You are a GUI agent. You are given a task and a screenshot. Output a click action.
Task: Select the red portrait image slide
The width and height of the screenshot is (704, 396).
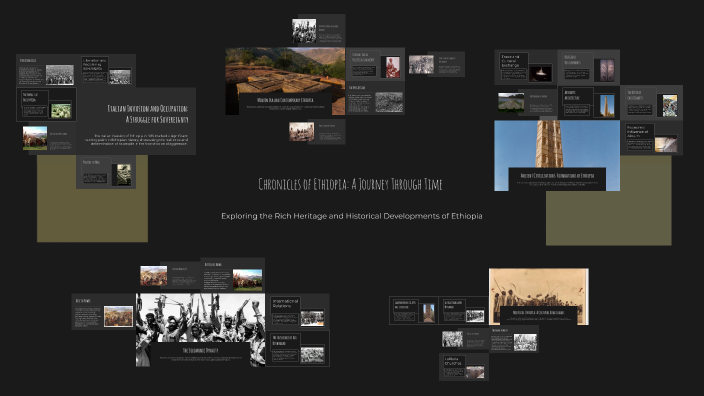(392, 67)
